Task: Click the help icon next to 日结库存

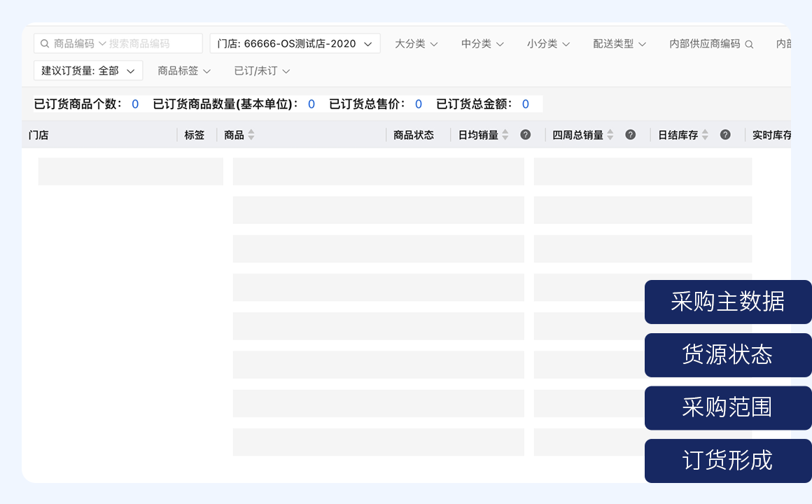Action: coord(725,135)
